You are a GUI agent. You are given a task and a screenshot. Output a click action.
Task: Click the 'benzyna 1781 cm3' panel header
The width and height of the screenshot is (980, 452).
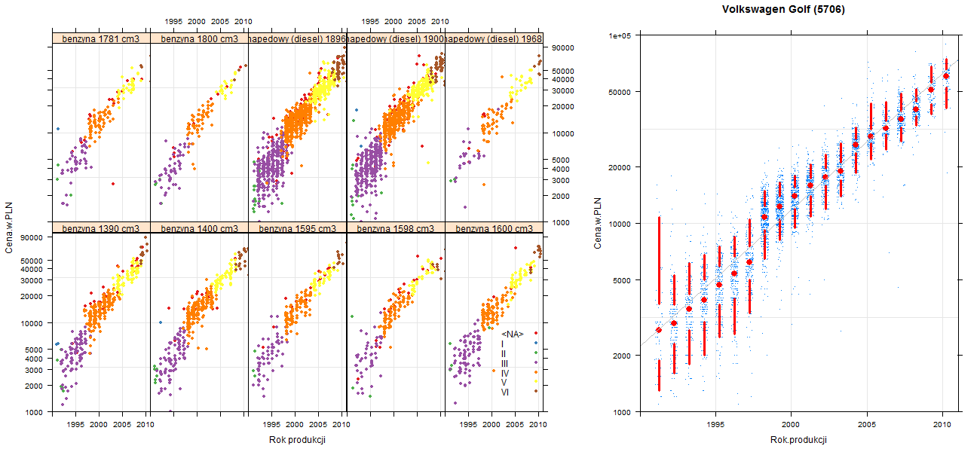pos(101,38)
